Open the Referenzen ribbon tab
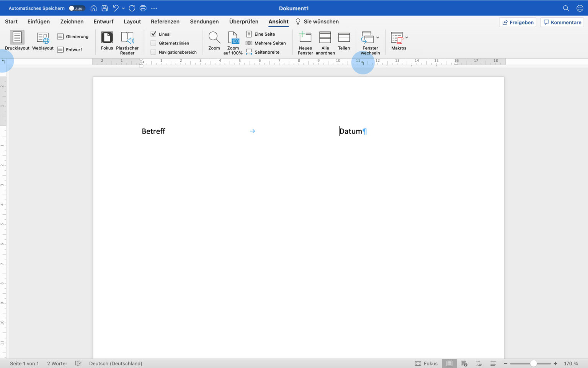This screenshot has height=368, width=588. [165, 21]
